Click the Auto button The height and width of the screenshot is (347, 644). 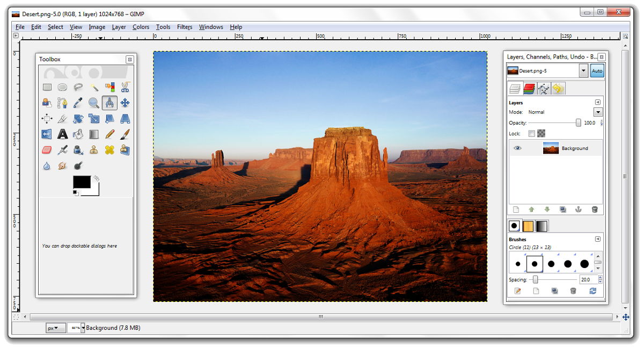[x=597, y=70]
